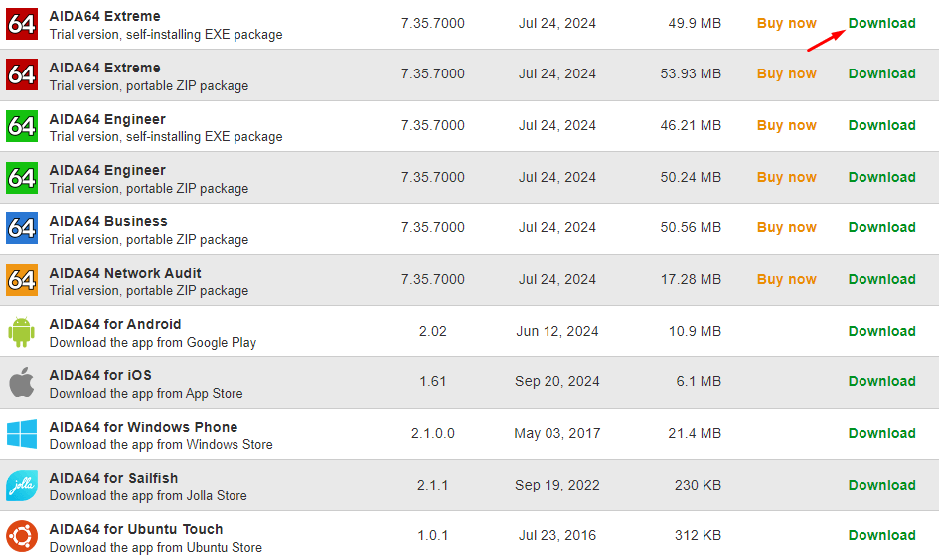Screen dimensions: 939x560
Task: Download AIDA64 Network Audit trial
Action: pyautogui.click(x=881, y=279)
